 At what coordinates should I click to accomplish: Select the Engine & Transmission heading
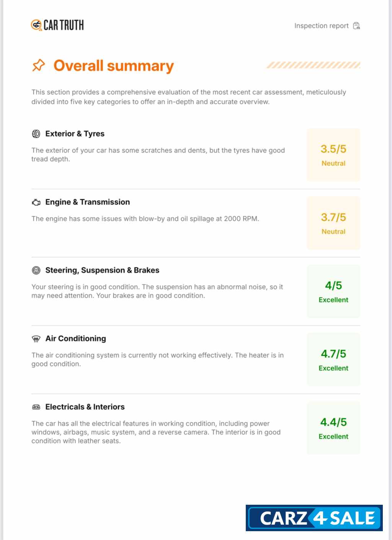(87, 202)
